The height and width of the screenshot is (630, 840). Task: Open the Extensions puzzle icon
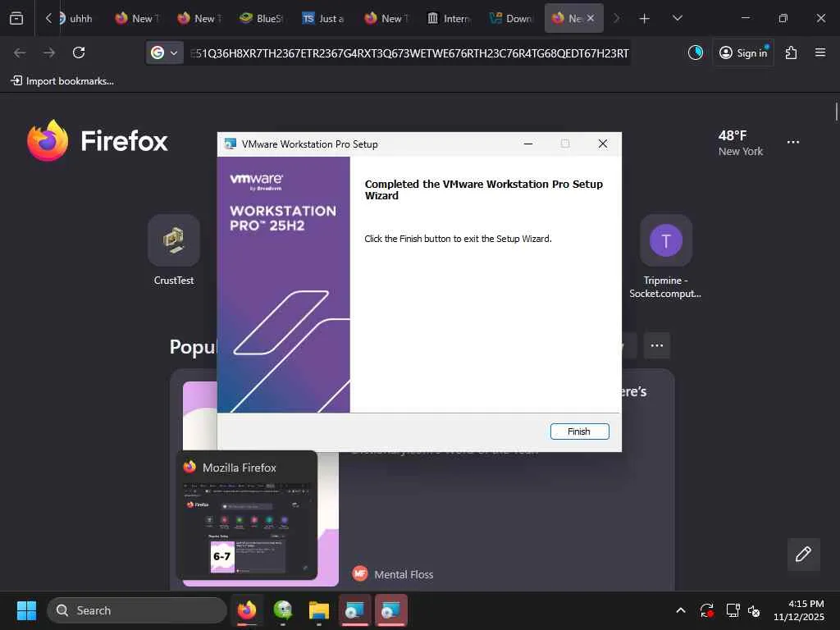click(x=792, y=52)
